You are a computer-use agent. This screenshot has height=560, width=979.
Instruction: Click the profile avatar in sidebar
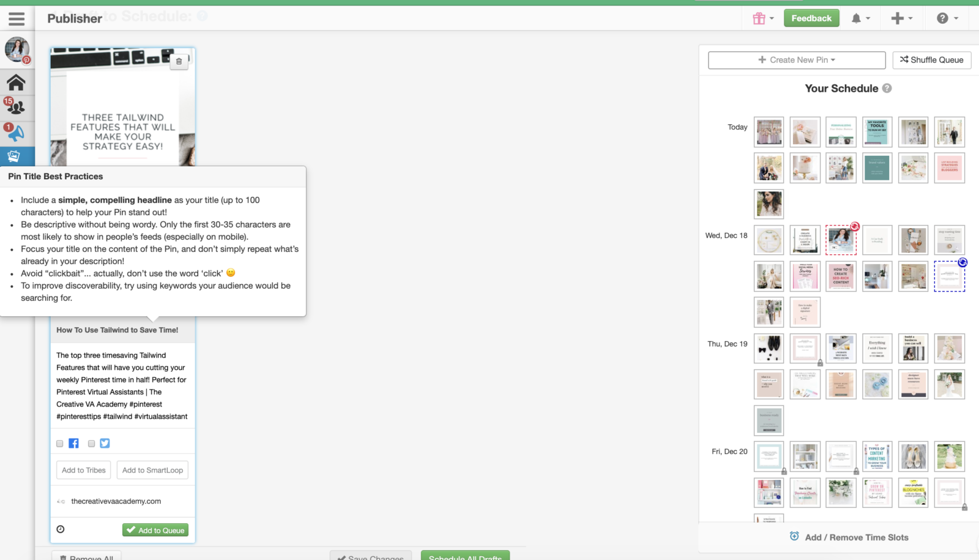point(17,50)
